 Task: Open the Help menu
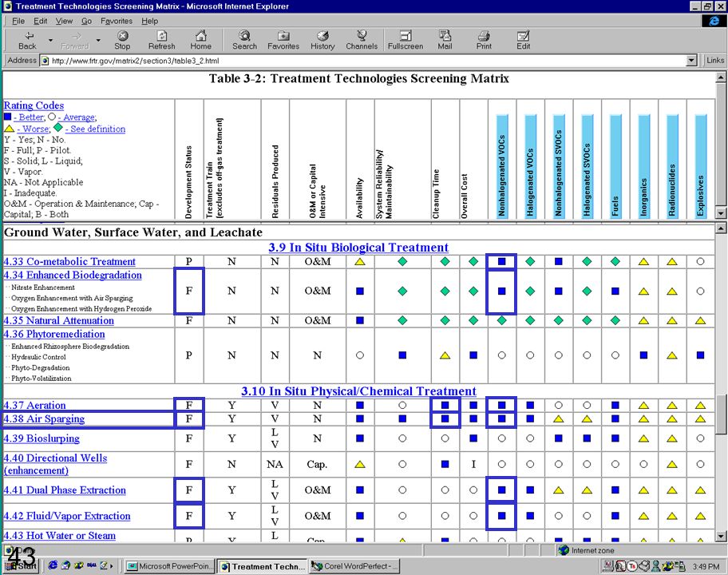pos(149,21)
